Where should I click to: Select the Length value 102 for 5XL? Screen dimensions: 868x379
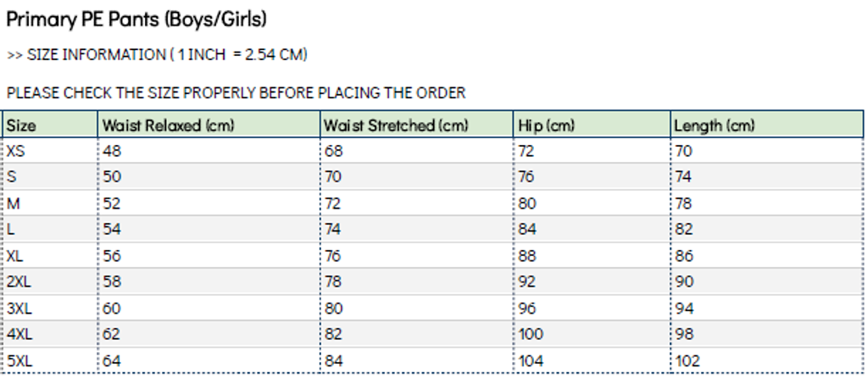(x=687, y=361)
